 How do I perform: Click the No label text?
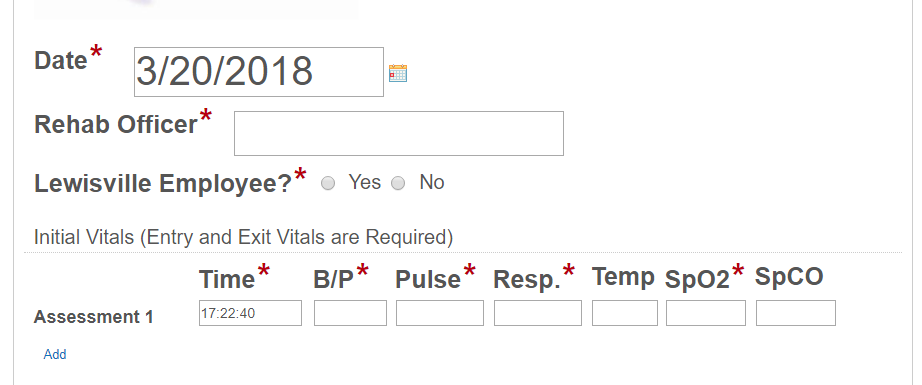pyautogui.click(x=432, y=182)
